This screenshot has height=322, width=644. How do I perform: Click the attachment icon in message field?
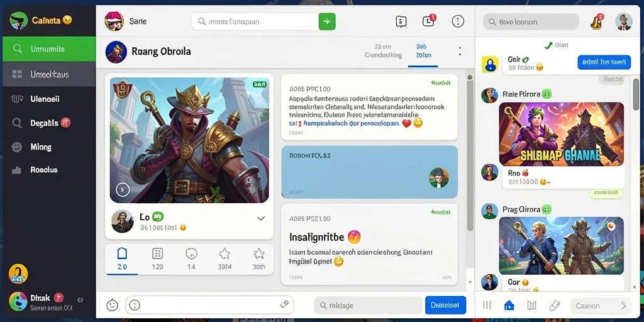284,304
